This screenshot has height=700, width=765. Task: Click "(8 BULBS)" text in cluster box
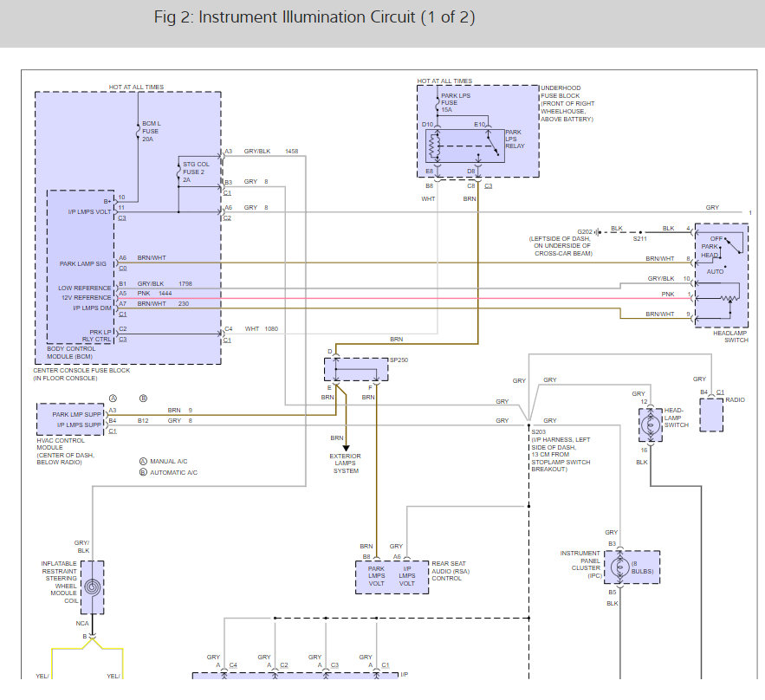(x=643, y=567)
